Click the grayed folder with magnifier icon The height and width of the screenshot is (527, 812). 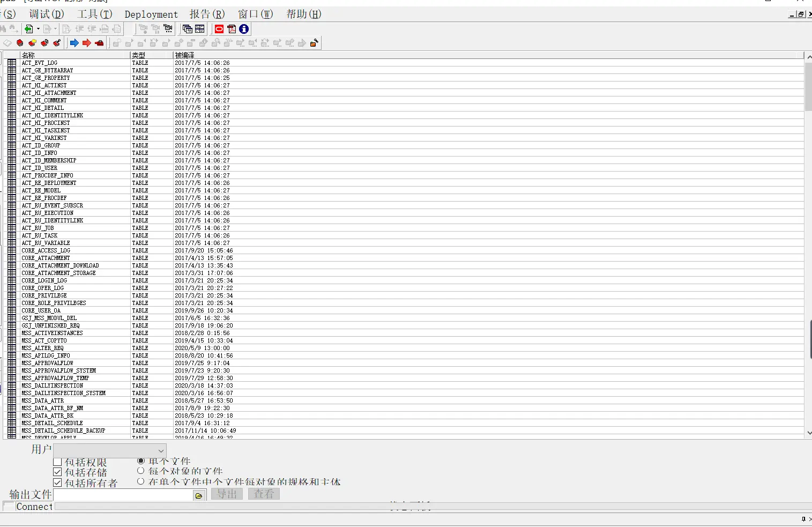click(x=215, y=43)
